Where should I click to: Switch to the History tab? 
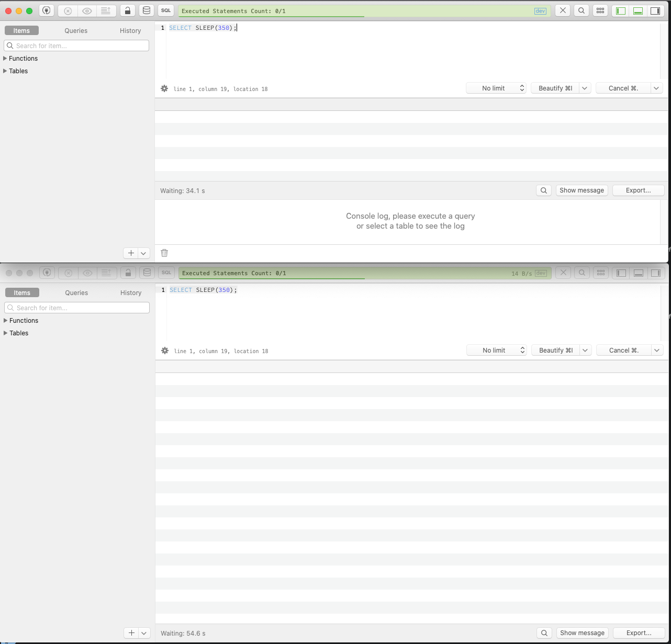[130, 30]
